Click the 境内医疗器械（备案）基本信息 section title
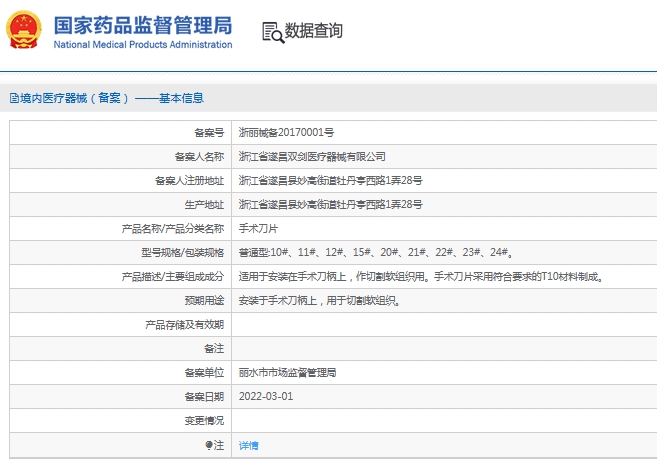 (111, 98)
